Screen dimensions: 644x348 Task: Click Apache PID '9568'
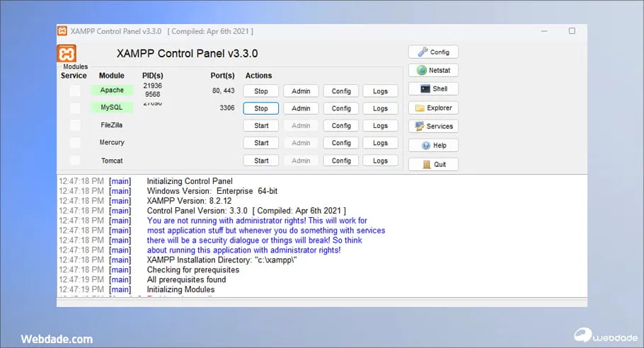pyautogui.click(x=152, y=94)
